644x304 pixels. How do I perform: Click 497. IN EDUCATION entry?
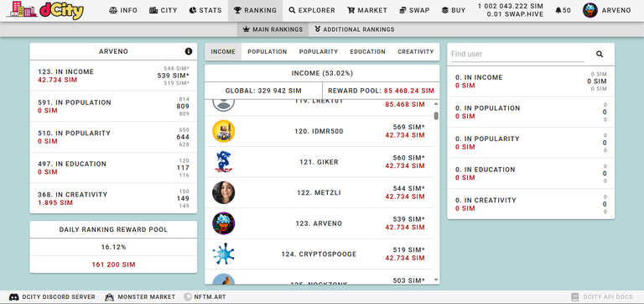tap(72, 164)
